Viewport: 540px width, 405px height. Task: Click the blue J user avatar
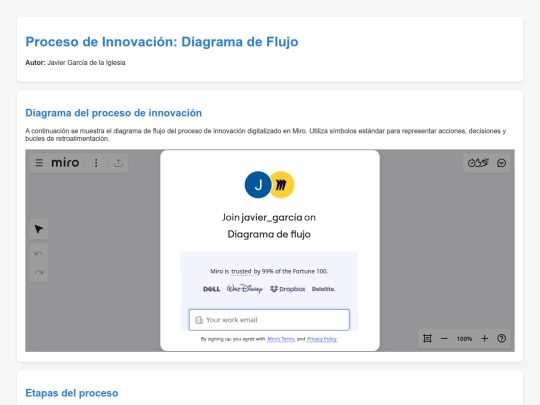[x=258, y=185]
